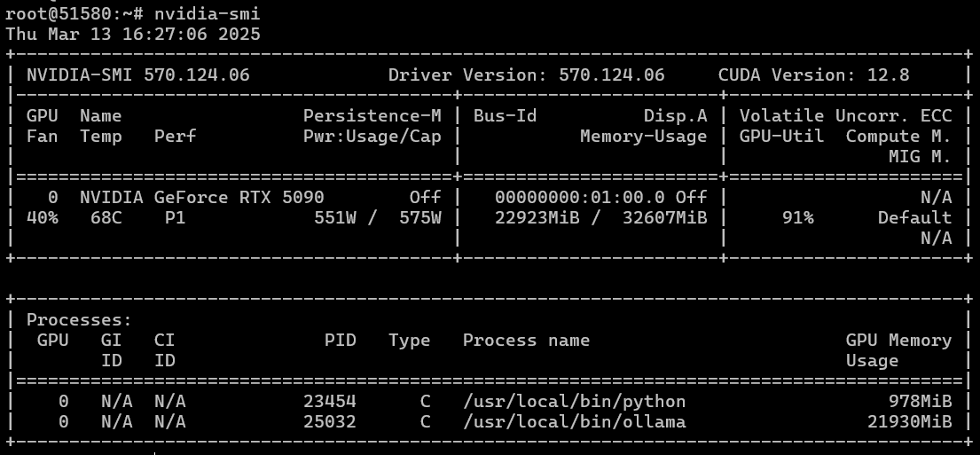Screen dimensions: 980x455
Task: Click the /usr/local/bin/python process name
Action: tap(575, 401)
